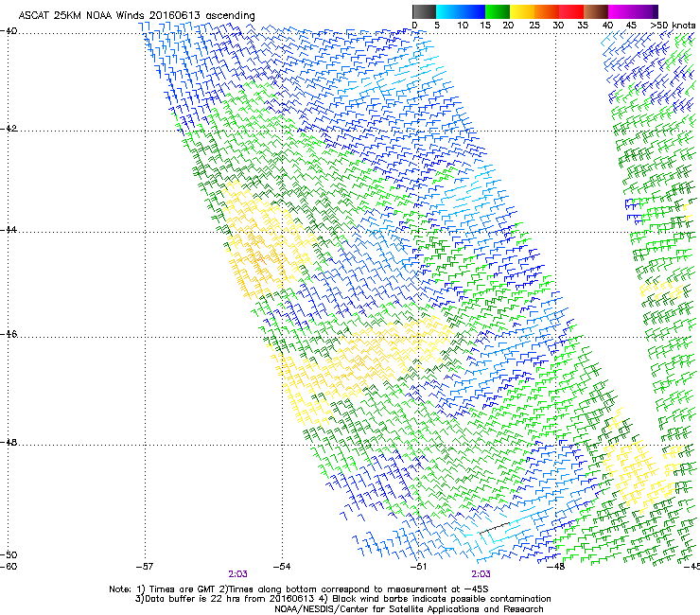Viewport: 700px width, 615px height.
Task: Pick the yellow 20-25 knots legend color
Action: click(x=522, y=11)
